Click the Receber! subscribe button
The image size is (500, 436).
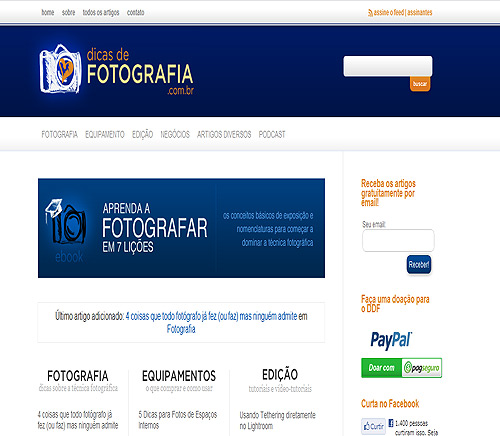coord(419,265)
